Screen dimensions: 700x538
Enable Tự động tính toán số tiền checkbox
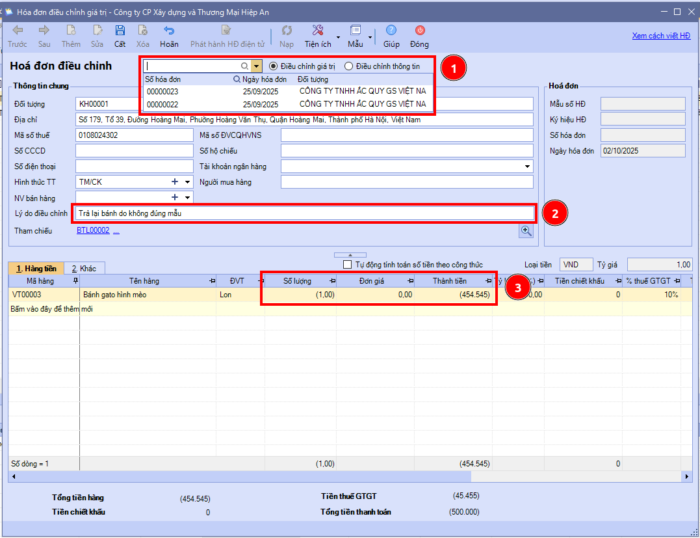tap(347, 265)
